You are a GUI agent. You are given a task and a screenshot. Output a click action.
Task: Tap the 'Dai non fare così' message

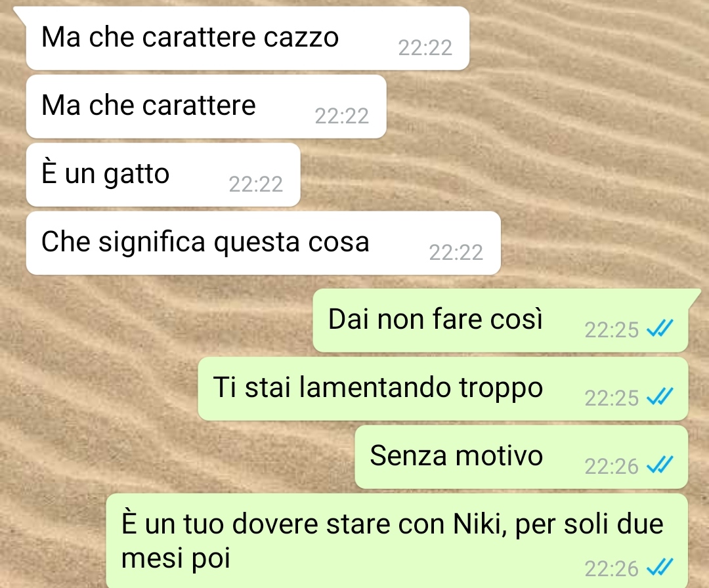click(500, 320)
